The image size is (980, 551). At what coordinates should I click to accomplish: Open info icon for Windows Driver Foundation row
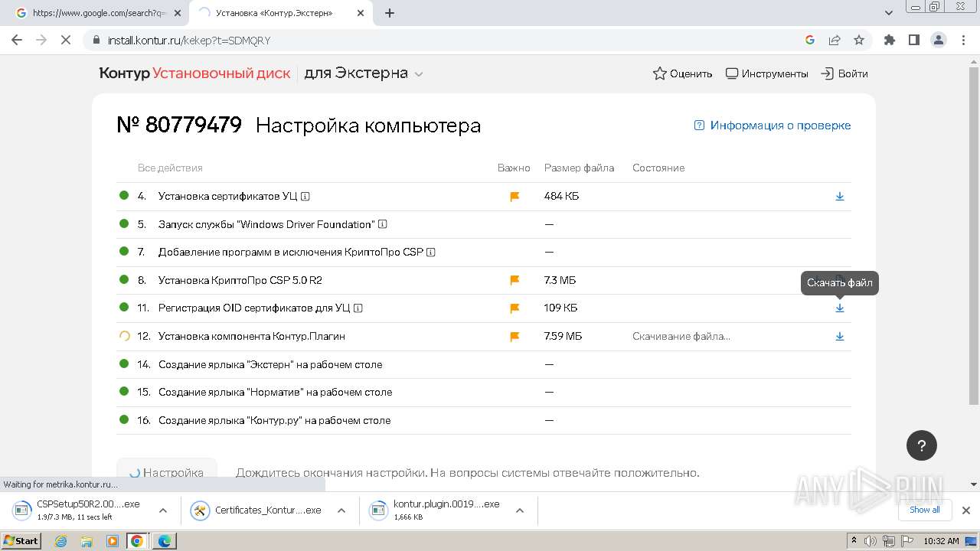click(383, 224)
